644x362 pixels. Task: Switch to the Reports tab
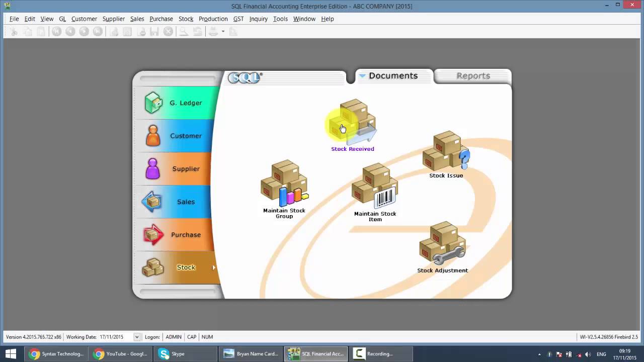[x=473, y=76]
